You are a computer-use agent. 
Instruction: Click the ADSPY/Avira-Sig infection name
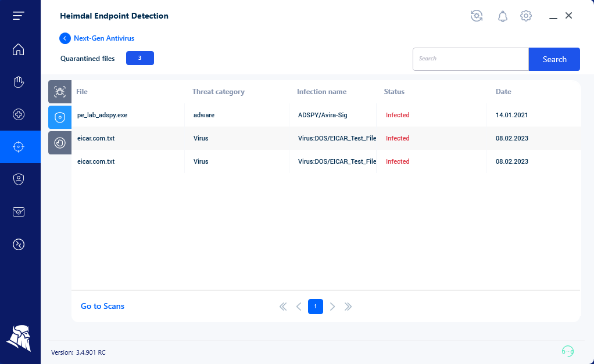[323, 115]
